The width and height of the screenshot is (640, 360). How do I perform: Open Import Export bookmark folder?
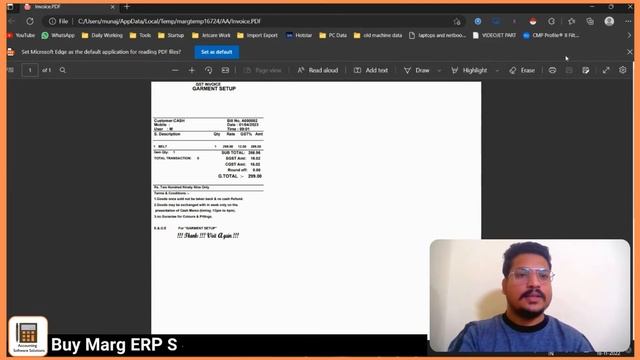tap(257, 36)
